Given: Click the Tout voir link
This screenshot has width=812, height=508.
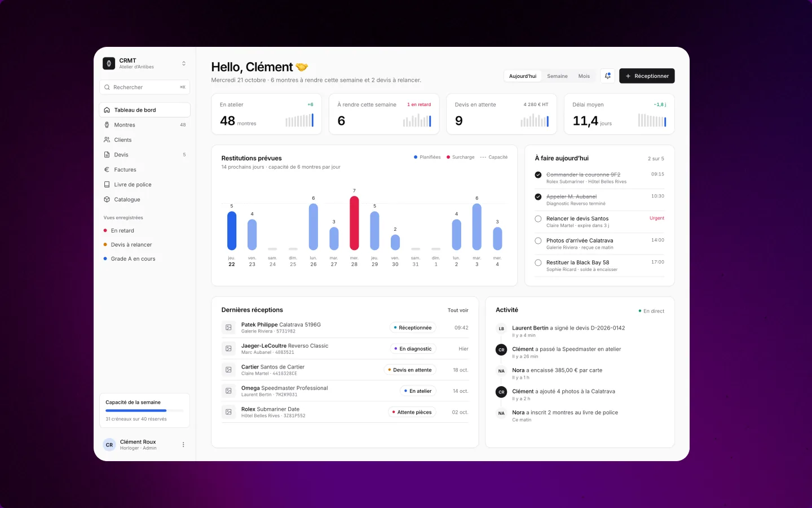Looking at the screenshot, I should pos(458,310).
